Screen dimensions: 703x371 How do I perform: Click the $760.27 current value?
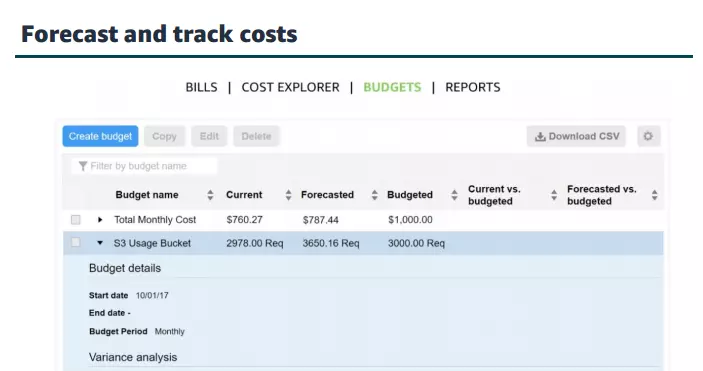point(244,220)
